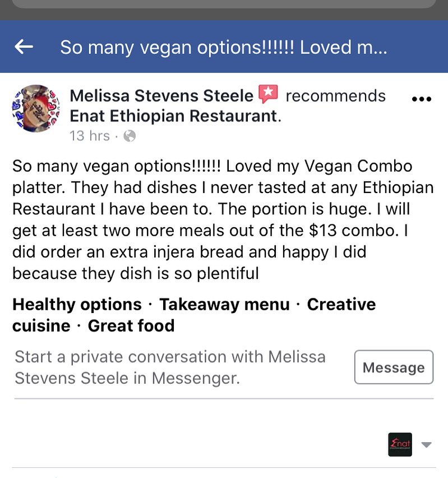Viewport: 448px width, 478px height.
Task: Tap the review body text
Action: [x=223, y=219]
